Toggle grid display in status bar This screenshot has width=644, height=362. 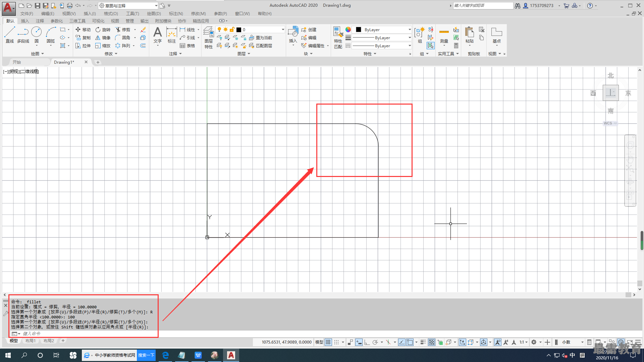click(328, 342)
